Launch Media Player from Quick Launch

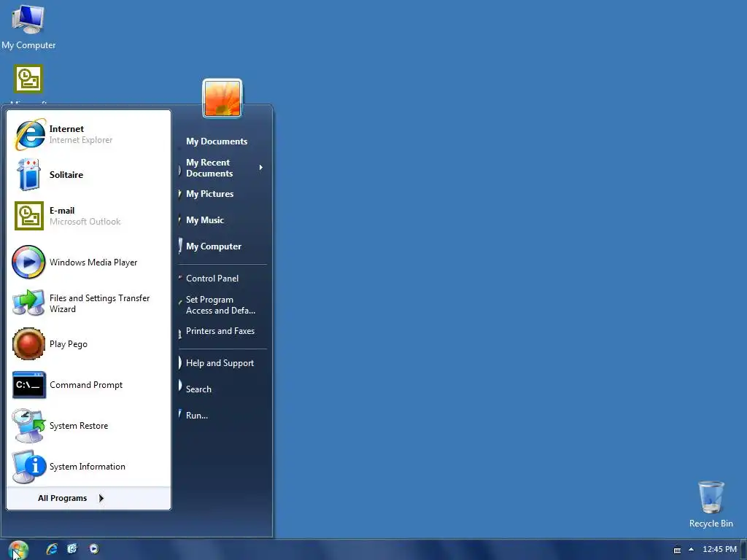(94, 549)
